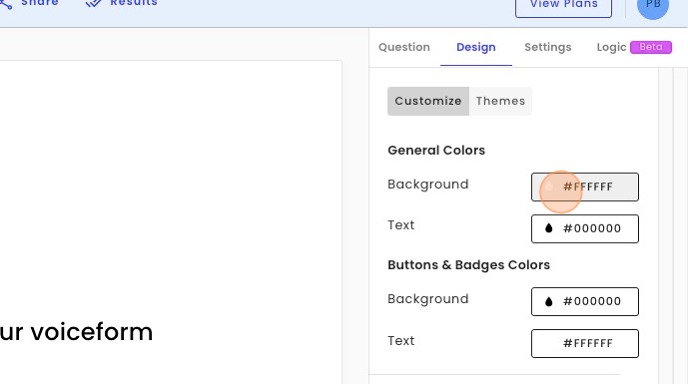Open the Logic tab

611,47
